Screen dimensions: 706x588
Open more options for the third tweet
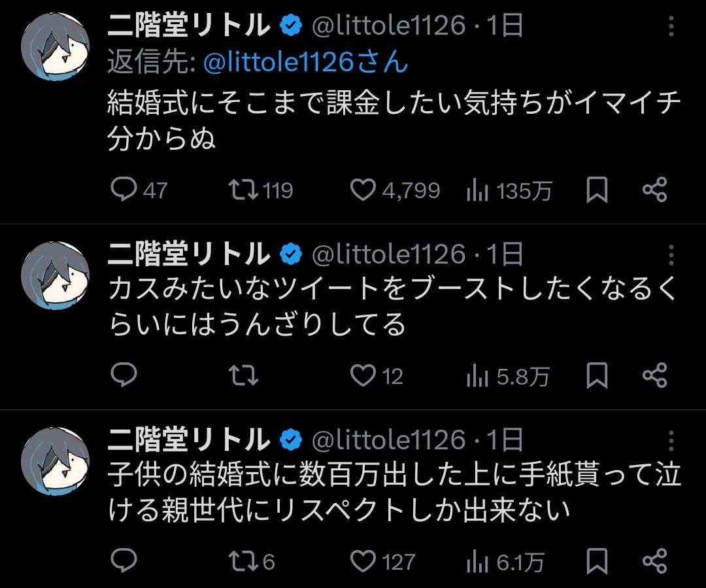coord(672,440)
